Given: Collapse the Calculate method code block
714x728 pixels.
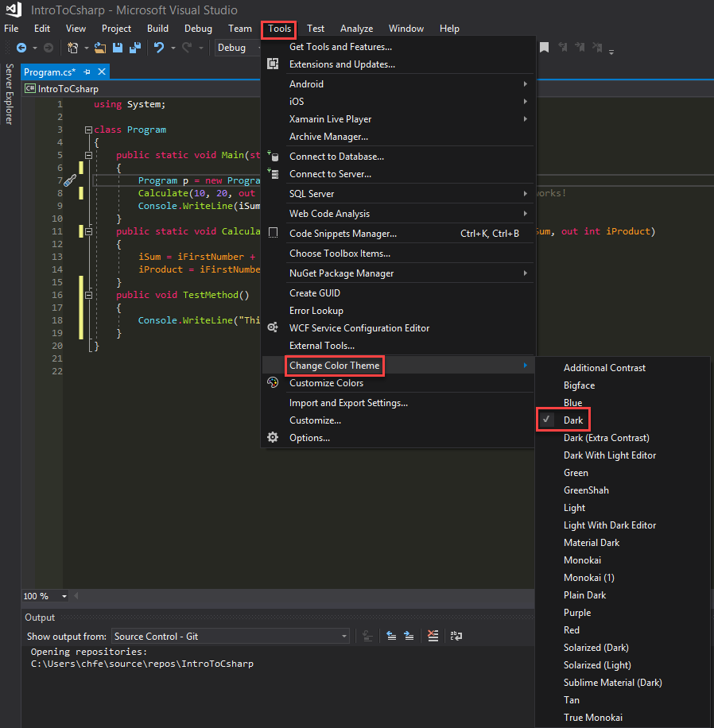Looking at the screenshot, I should coord(88,231).
